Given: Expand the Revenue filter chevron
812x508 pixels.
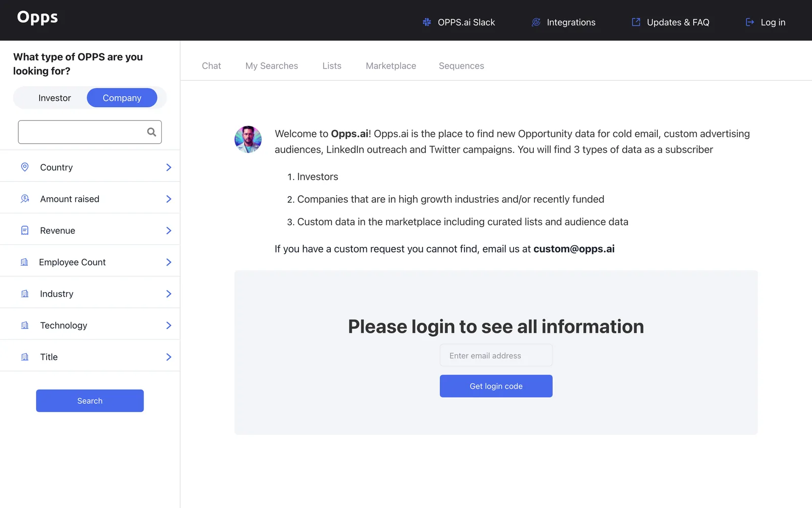Looking at the screenshot, I should tap(169, 230).
